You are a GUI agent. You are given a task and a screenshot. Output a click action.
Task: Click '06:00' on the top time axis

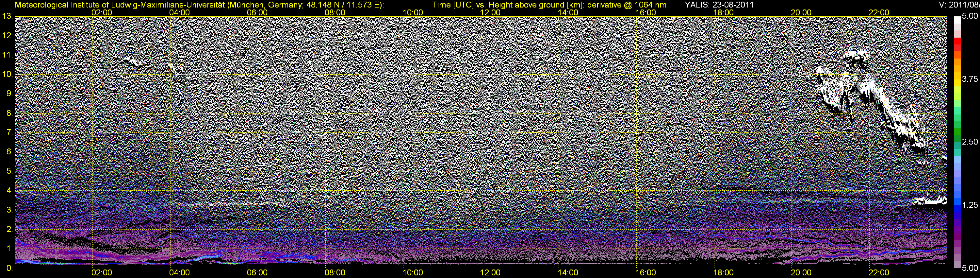257,12
